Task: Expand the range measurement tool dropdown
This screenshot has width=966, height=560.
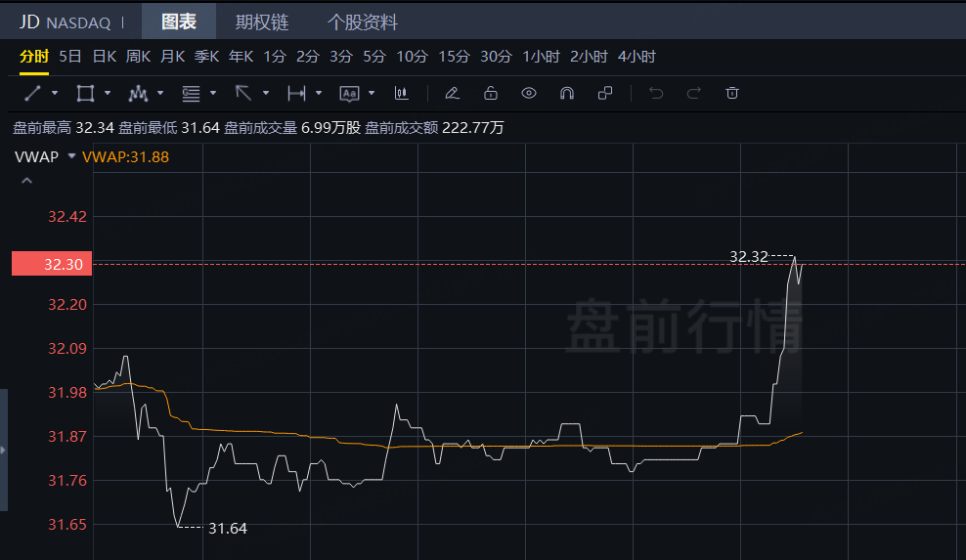Action: pos(319,93)
